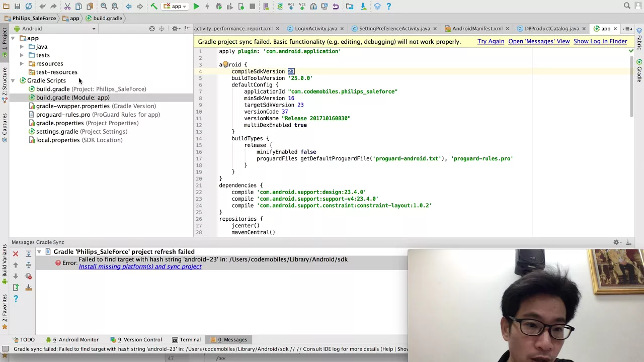The width and height of the screenshot is (644, 362).
Task: Navigate back with the blue left arrow
Action: tap(129, 7)
